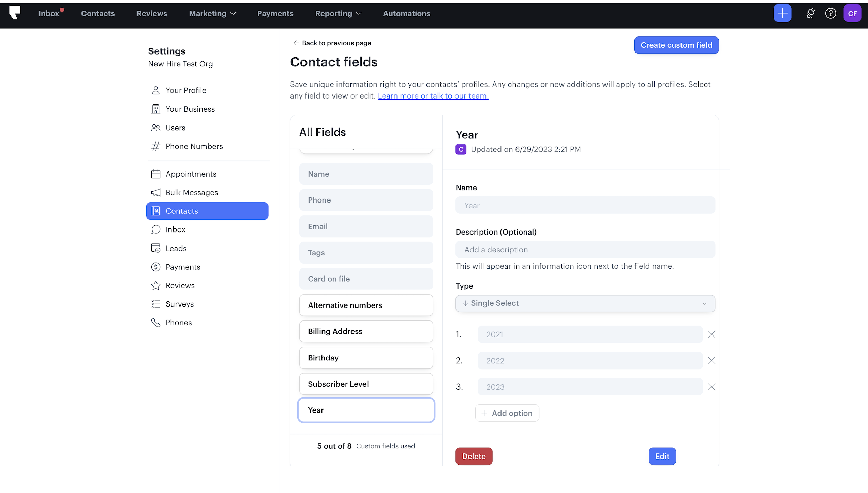868x493 pixels.
Task: Open the Leads settings section
Action: point(176,248)
